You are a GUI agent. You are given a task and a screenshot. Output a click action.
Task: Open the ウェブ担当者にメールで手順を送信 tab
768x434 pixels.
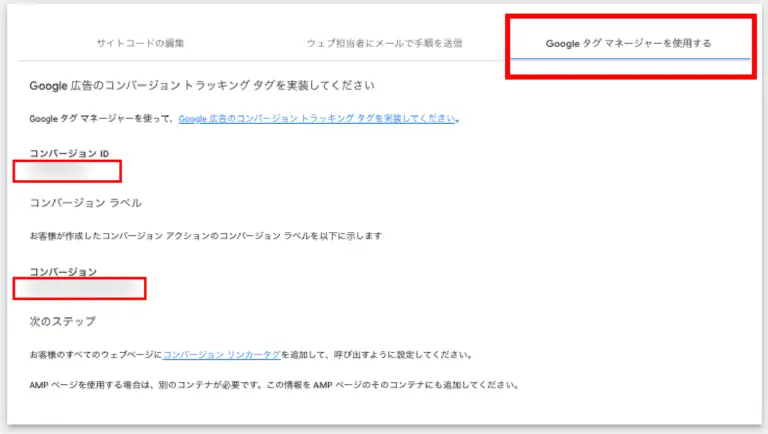click(384, 43)
